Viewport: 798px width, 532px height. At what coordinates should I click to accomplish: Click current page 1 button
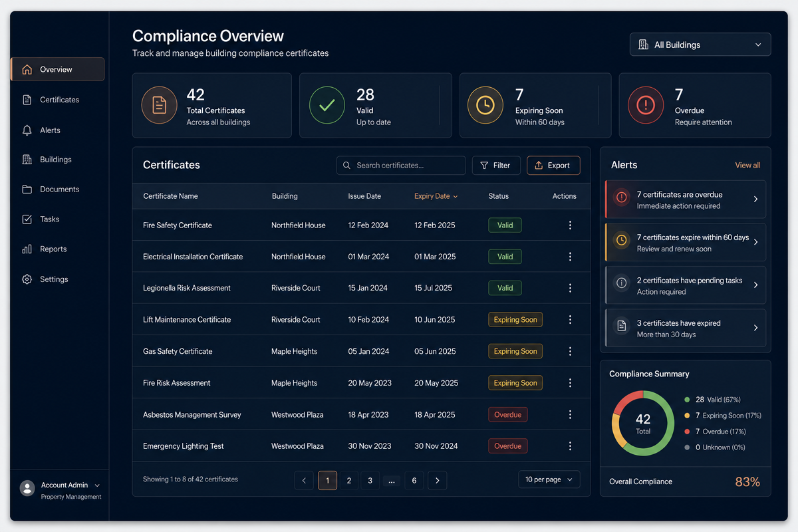pos(327,480)
